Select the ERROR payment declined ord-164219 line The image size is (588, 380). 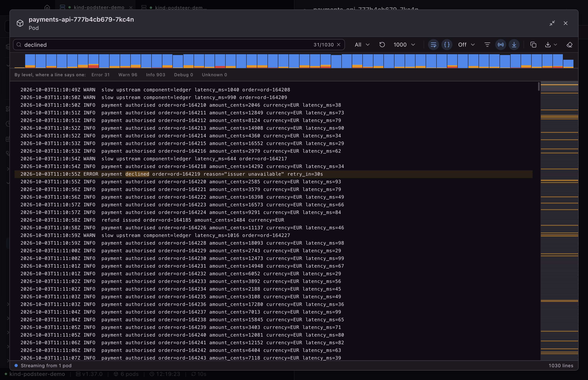273,174
